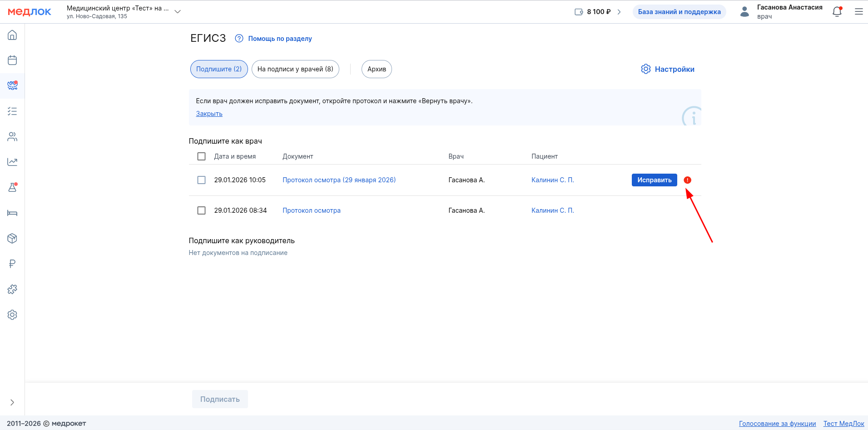Open the calendar icon in sidebar
Image resolution: width=868 pixels, height=430 pixels.
tap(12, 60)
